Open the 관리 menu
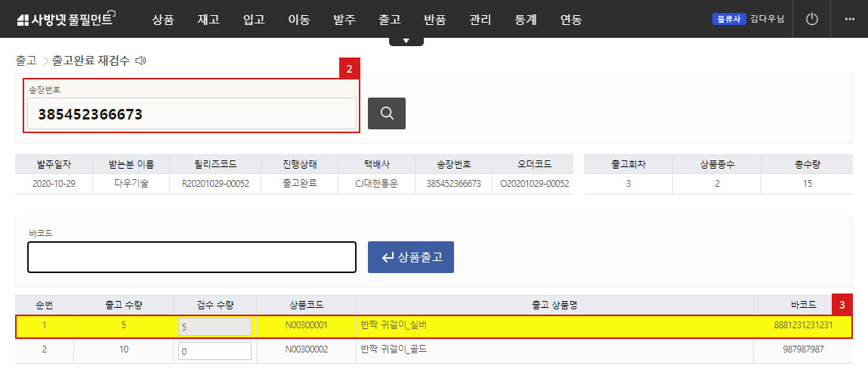This screenshot has height=385, width=868. coord(480,20)
